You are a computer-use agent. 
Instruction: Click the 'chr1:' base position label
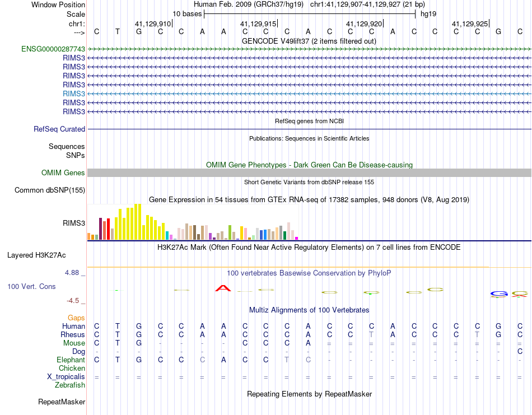(x=77, y=24)
